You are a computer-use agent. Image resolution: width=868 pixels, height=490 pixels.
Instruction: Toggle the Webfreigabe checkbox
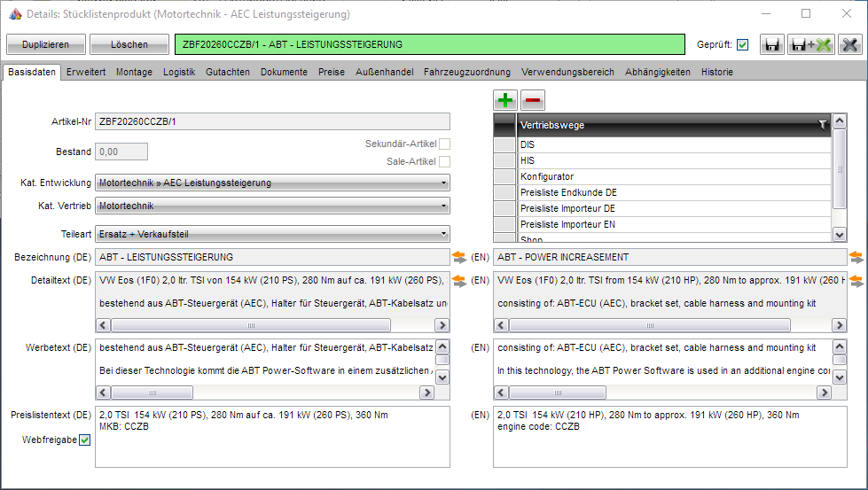[x=85, y=440]
